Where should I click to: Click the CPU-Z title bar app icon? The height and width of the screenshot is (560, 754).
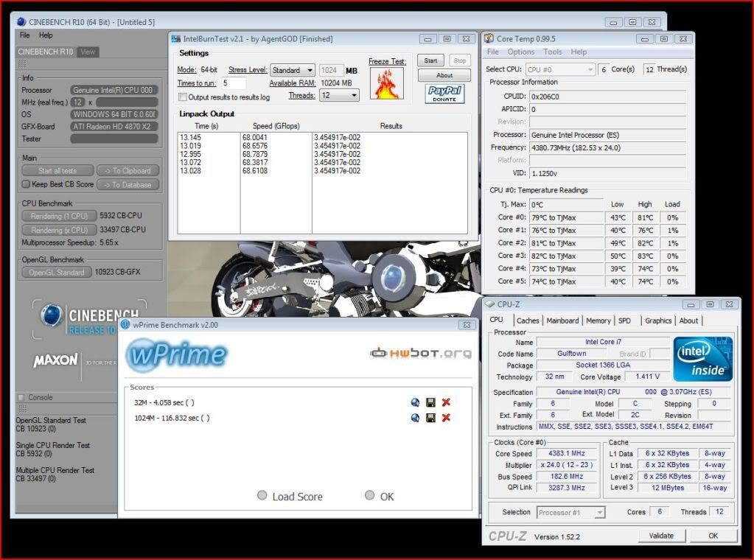coord(490,304)
